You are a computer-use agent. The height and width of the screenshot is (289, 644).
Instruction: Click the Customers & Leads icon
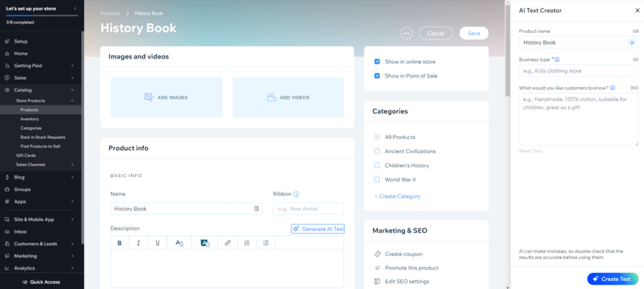7,244
